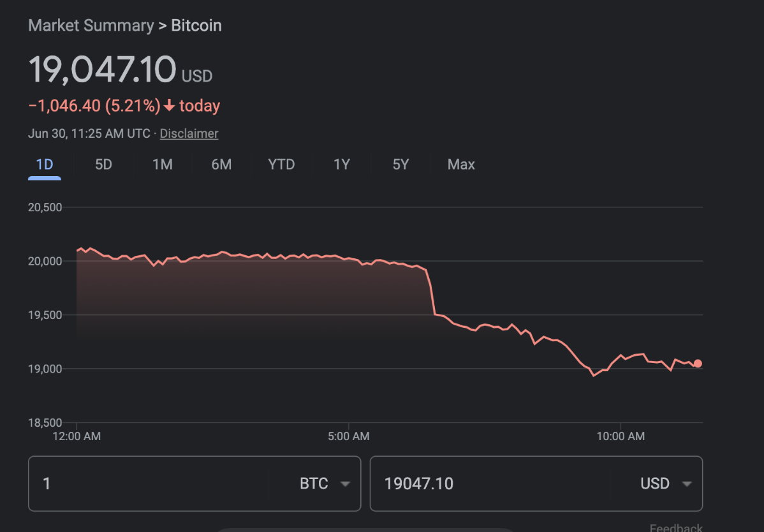The image size is (764, 532).
Task: Click the 10:00 AM time axis label
Action: coord(621,436)
